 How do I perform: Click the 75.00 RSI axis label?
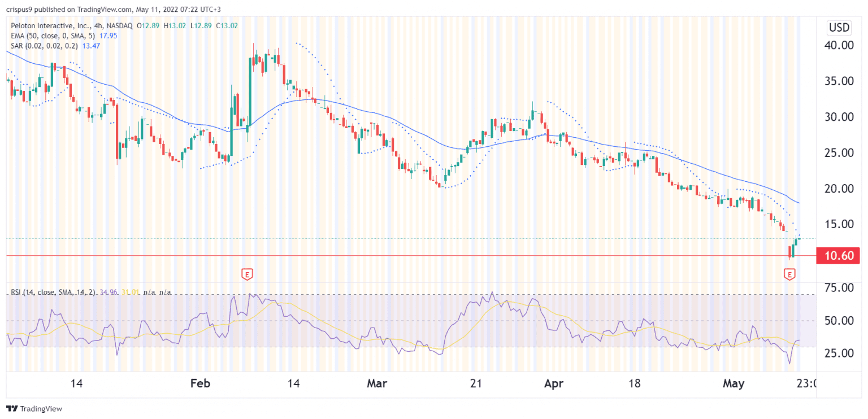[839, 288]
